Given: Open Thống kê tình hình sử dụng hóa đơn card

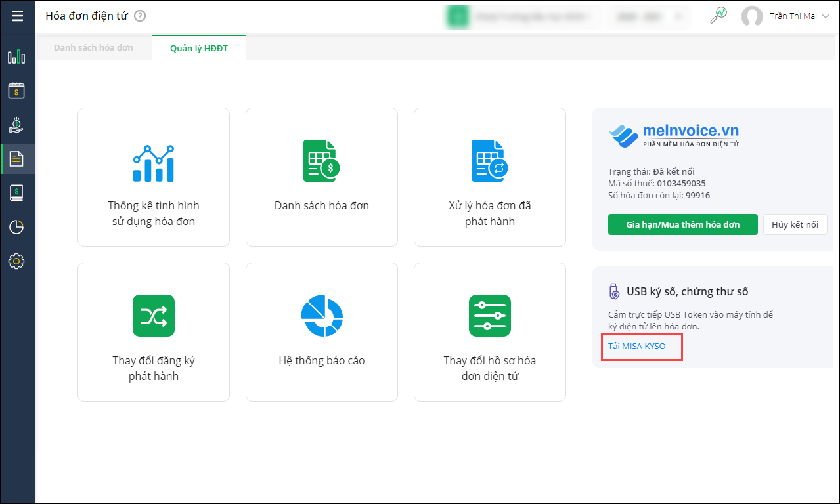Looking at the screenshot, I should pos(154,177).
